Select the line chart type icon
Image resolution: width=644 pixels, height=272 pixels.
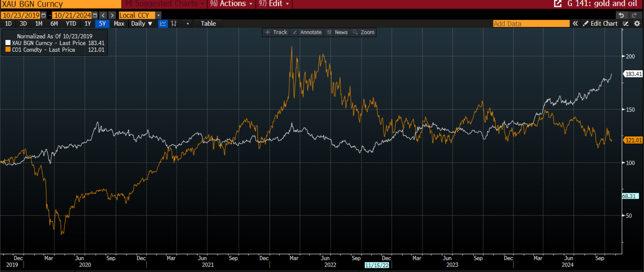click(163, 23)
